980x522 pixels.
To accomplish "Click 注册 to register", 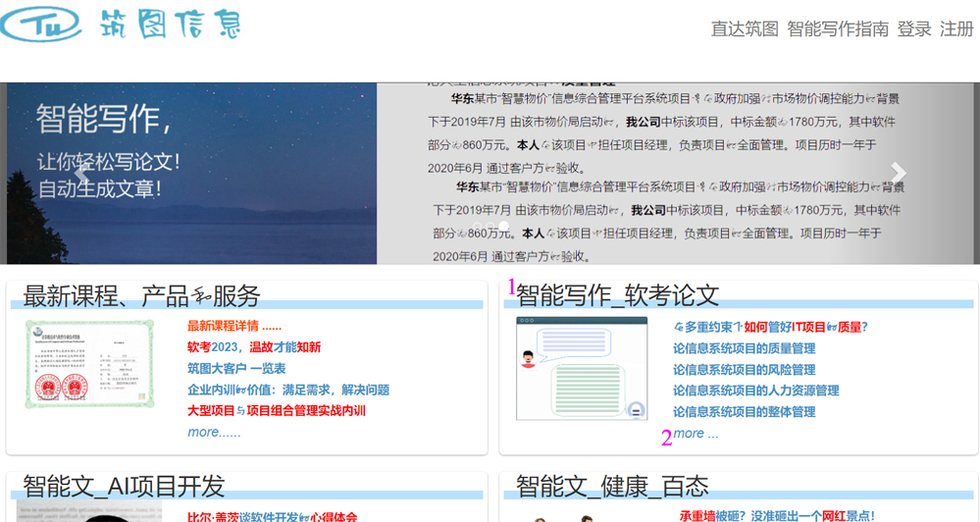I will (956, 28).
